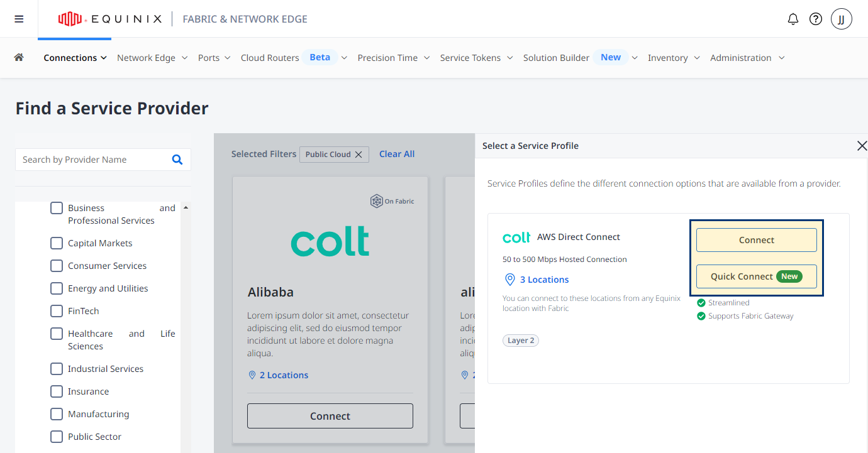Tick the Insurance checkbox
Image resolution: width=868 pixels, height=453 pixels.
pos(57,391)
